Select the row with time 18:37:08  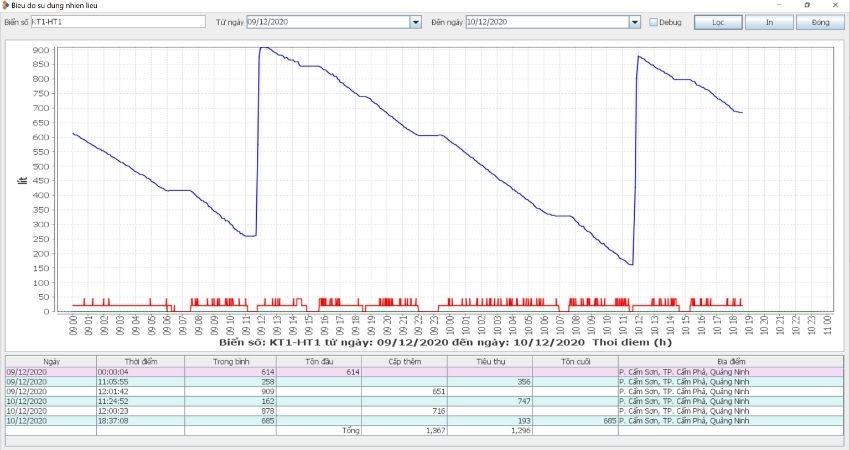tap(424, 421)
